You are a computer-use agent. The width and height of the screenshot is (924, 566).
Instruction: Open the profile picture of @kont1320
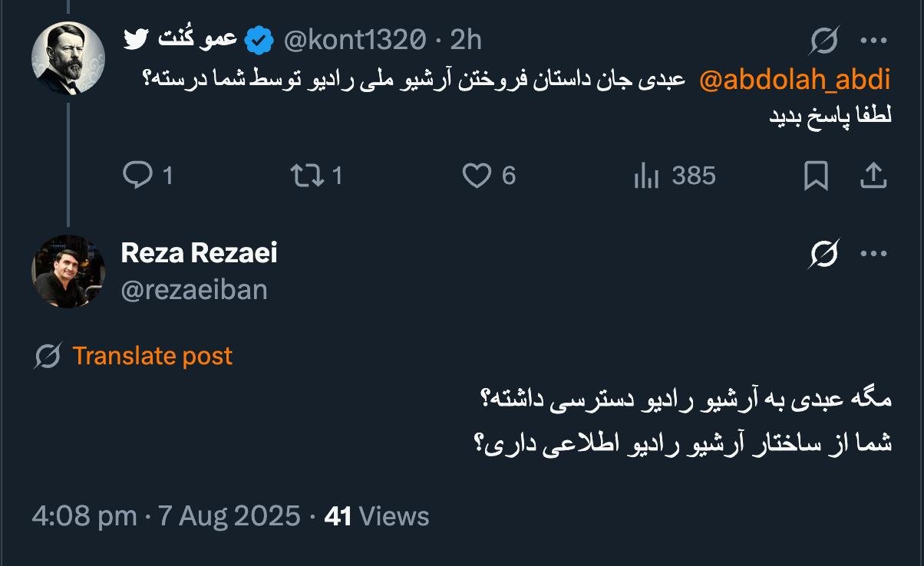tap(68, 58)
